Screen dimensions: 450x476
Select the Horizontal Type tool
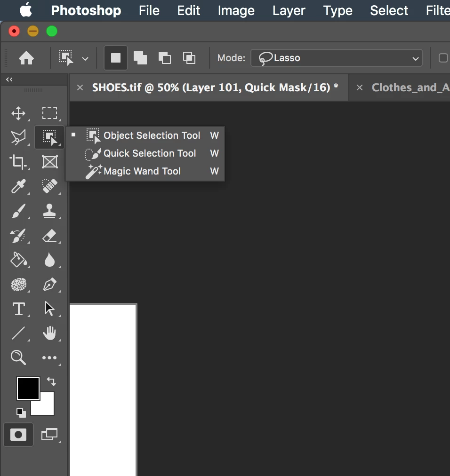point(18,309)
